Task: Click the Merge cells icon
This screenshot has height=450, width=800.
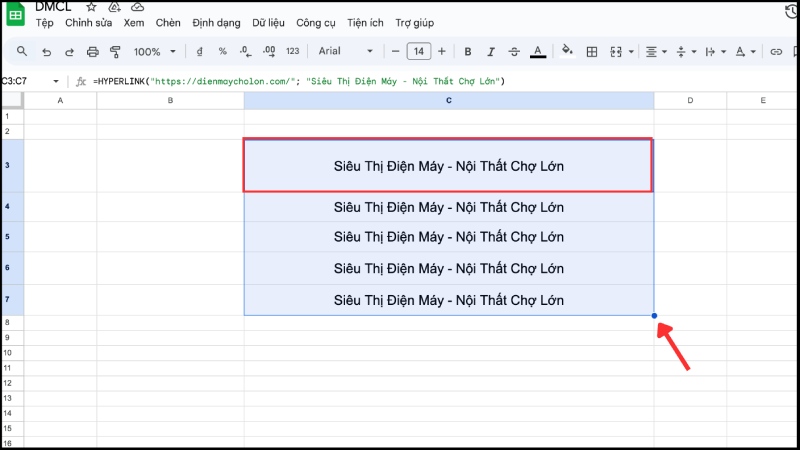Action: (616, 52)
